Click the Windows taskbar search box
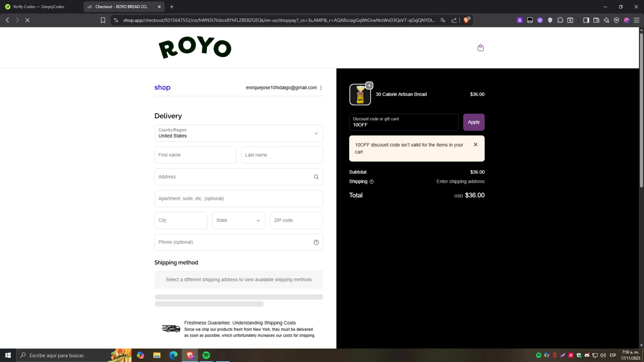 pos(74,355)
